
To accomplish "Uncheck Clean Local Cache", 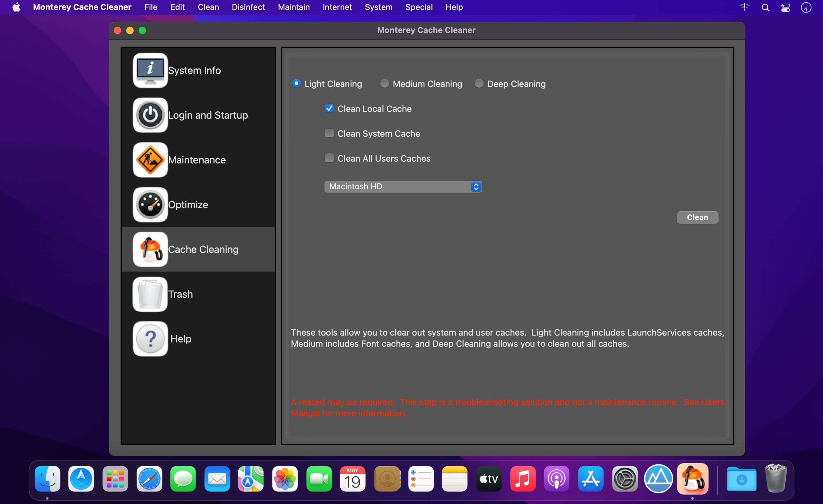I will tap(329, 108).
